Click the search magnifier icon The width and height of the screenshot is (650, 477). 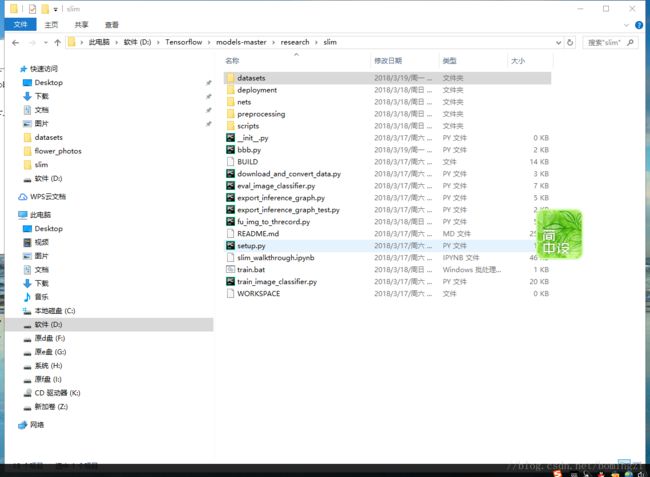click(x=630, y=42)
